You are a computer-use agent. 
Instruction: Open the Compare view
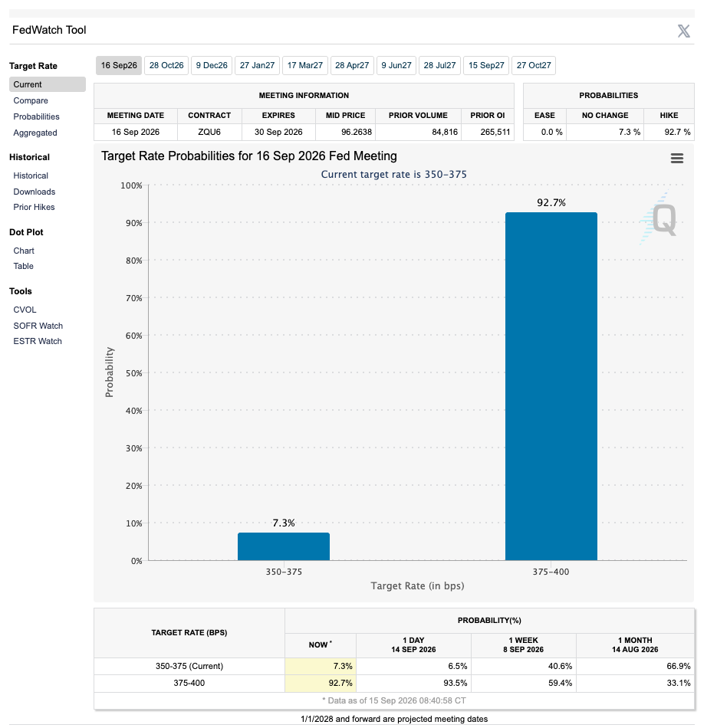tap(31, 100)
